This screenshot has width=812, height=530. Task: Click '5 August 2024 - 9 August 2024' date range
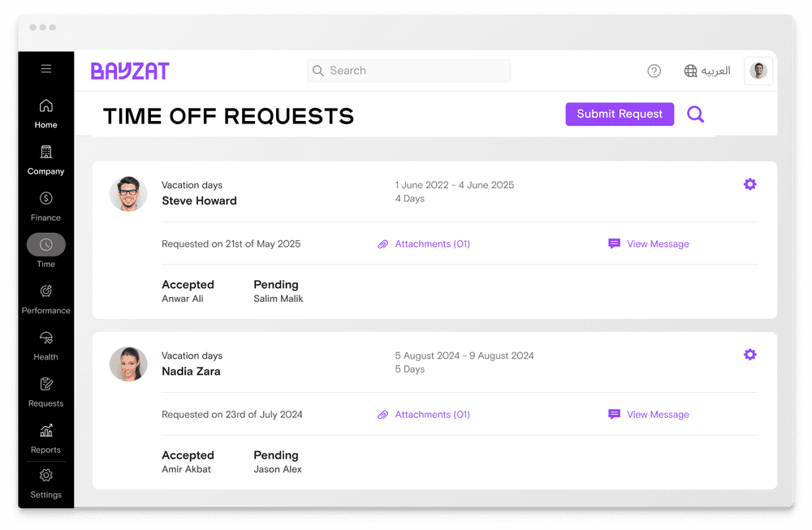point(464,355)
